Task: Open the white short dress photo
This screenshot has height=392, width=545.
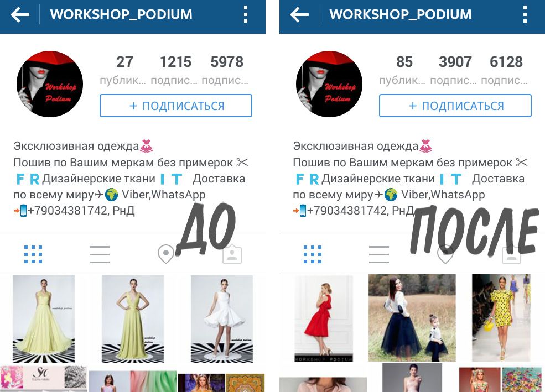Action: pos(222,318)
